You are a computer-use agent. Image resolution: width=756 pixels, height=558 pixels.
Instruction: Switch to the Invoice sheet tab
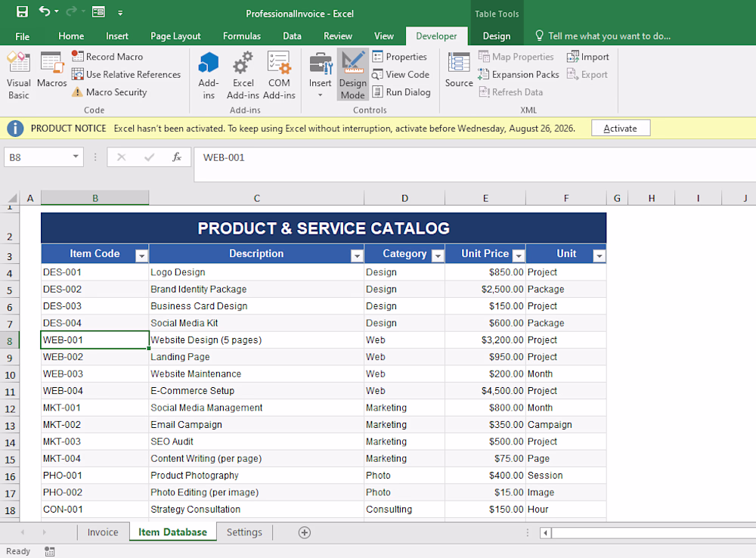pos(103,532)
